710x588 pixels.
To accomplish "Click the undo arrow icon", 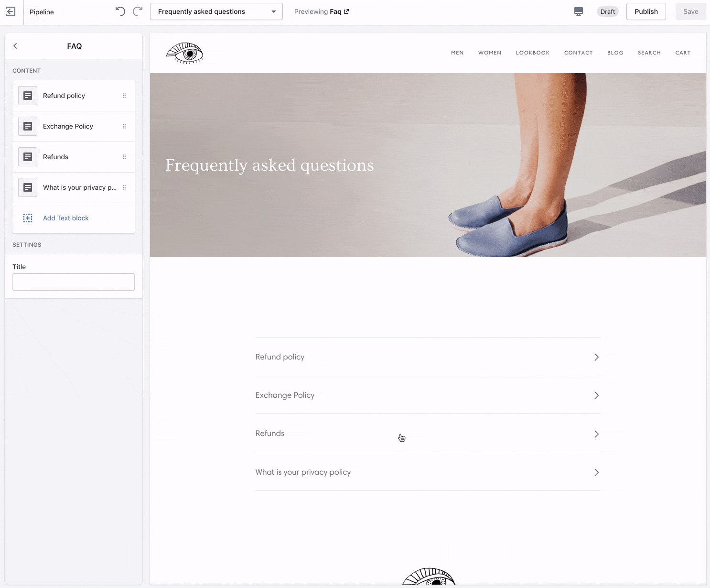I will tap(120, 11).
